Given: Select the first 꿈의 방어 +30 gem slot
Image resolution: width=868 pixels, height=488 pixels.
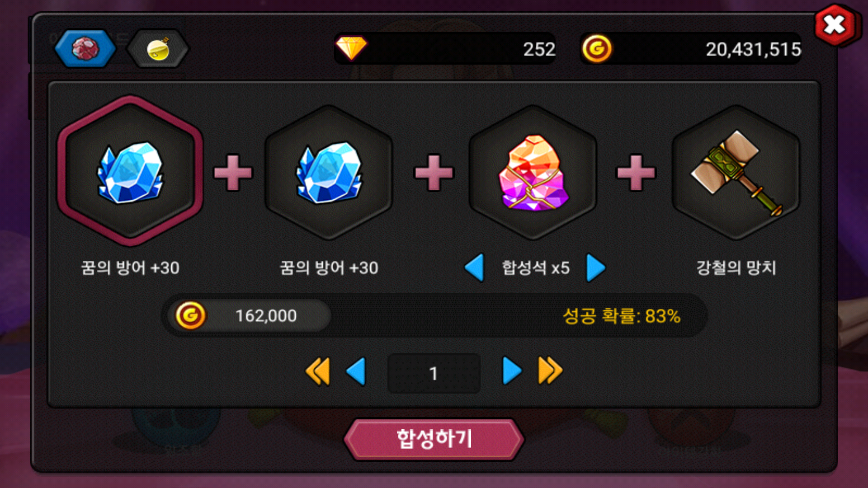Looking at the screenshot, I should [130, 171].
